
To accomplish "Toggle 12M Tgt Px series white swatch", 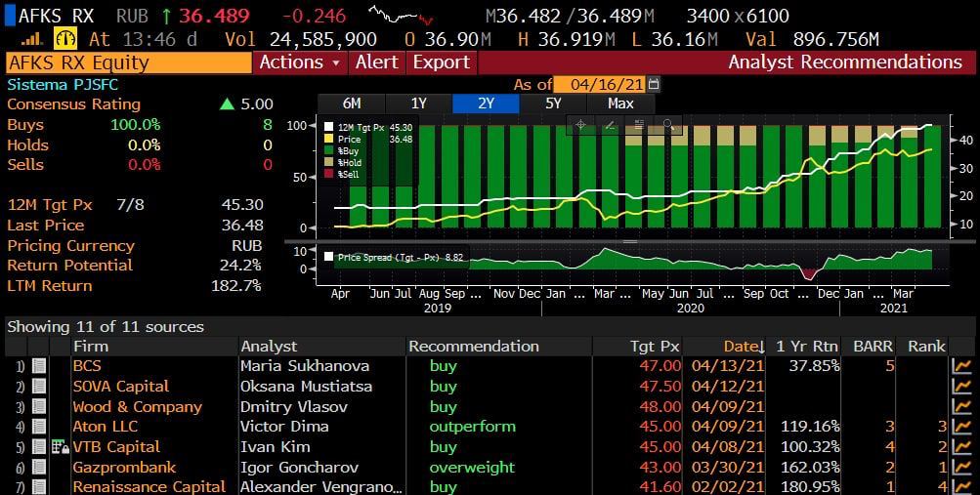I will (329, 127).
